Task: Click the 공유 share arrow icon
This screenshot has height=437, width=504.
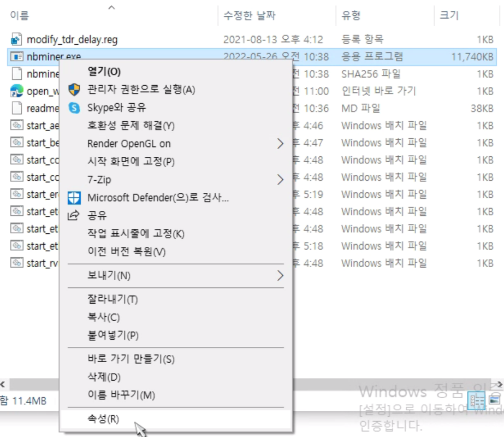Action: click(74, 215)
